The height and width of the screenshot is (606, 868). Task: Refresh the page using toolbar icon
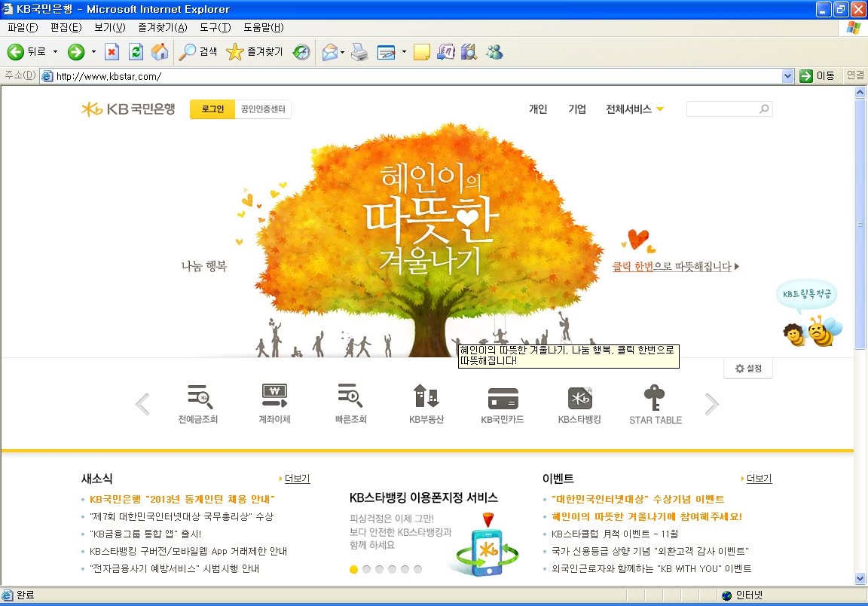pos(136,52)
